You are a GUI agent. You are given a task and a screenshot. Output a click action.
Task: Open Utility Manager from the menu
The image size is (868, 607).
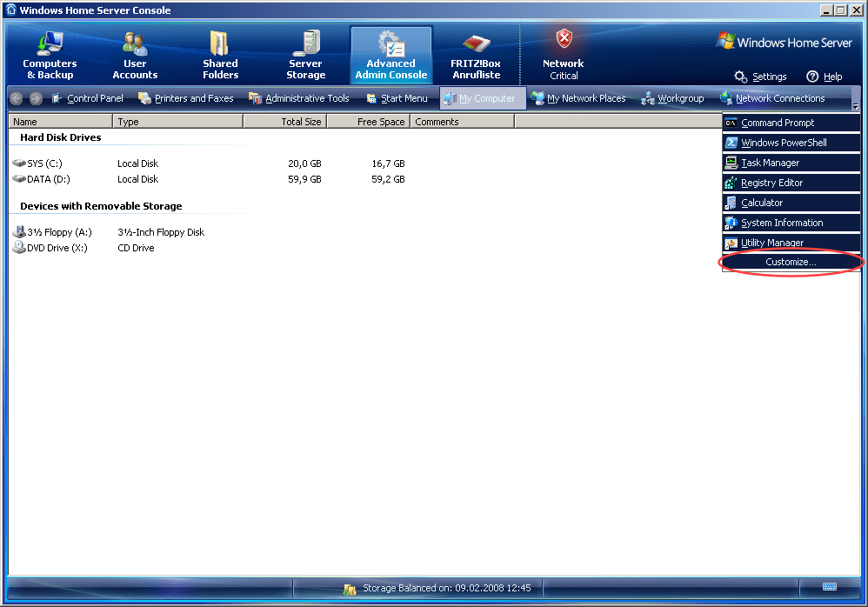pyautogui.click(x=791, y=243)
